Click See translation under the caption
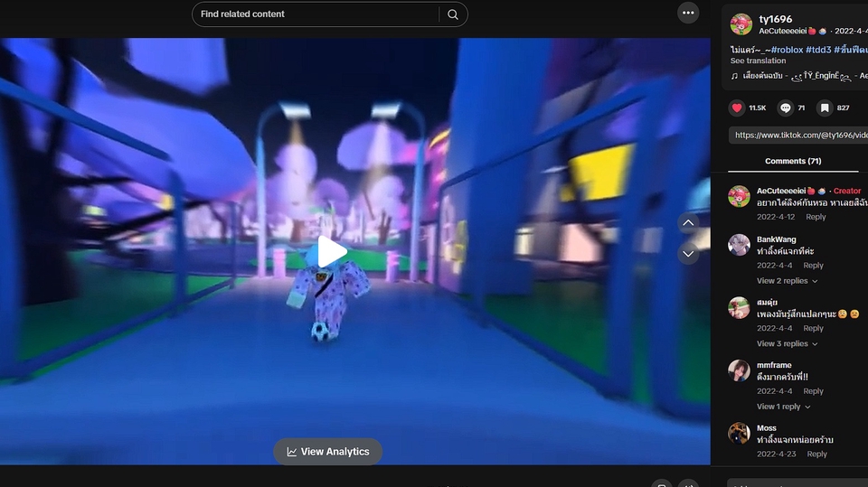The width and height of the screenshot is (868, 487). coord(758,61)
